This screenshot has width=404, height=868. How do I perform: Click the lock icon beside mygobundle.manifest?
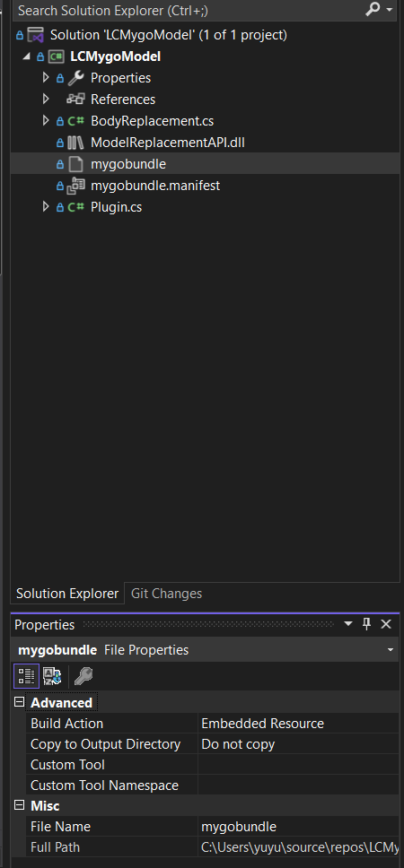60,186
